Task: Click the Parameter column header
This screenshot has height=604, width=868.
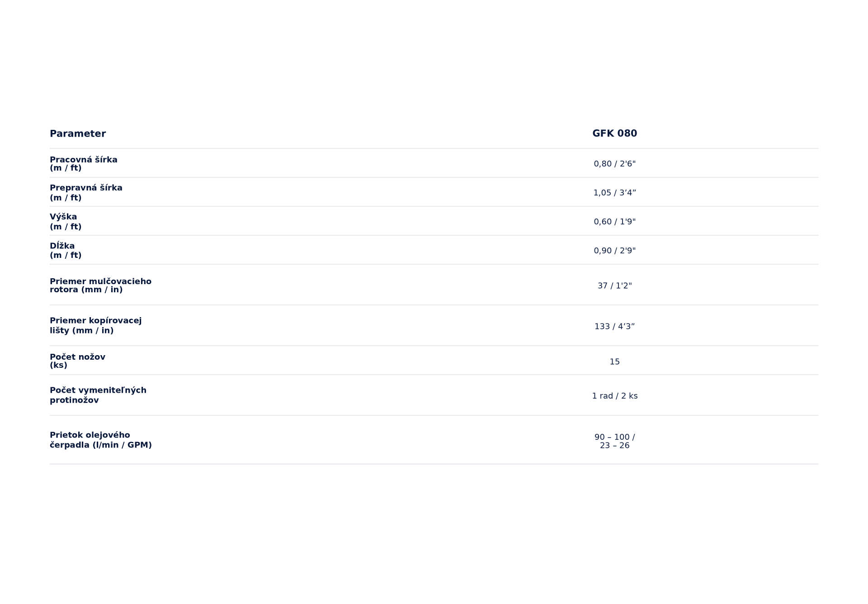Action: click(78, 134)
